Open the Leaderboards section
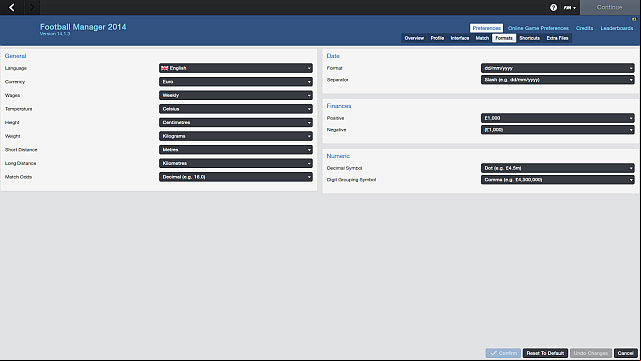This screenshot has height=361, width=641. [x=616, y=28]
